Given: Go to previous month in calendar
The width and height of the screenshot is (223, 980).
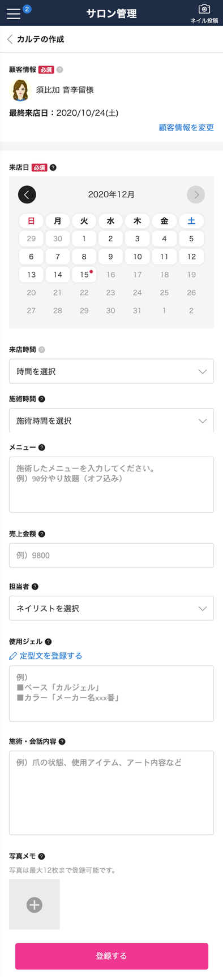Looking at the screenshot, I should tap(27, 194).
